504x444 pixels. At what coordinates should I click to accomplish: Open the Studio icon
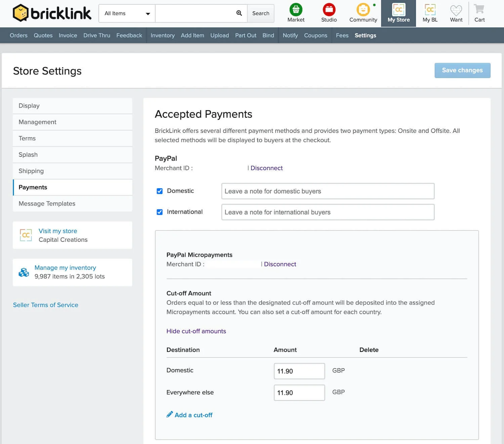click(329, 13)
